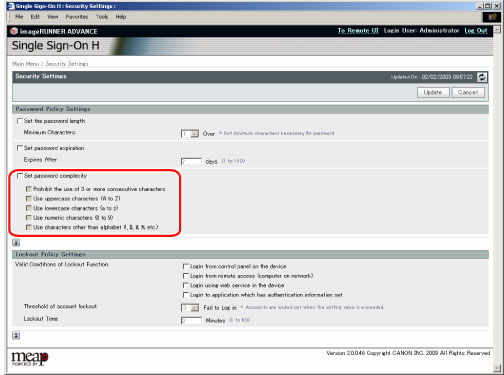This screenshot has height=375, width=504.
Task: Open the Help menu
Action: 121,17
